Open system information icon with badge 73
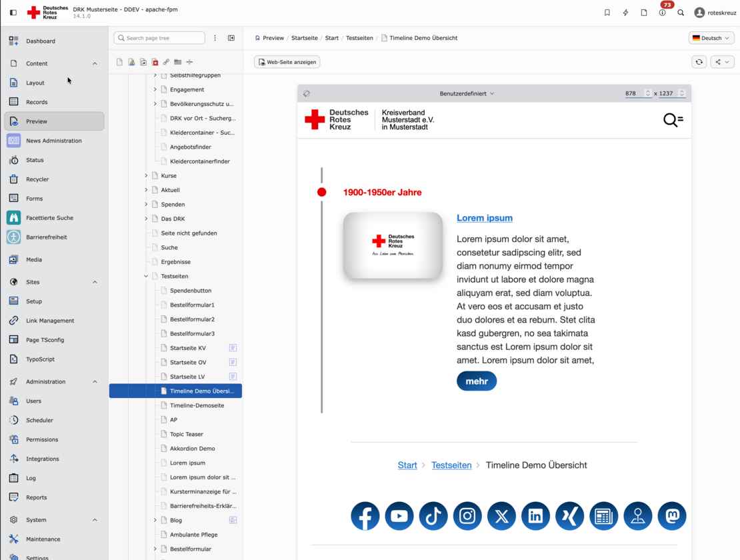 coord(662,13)
